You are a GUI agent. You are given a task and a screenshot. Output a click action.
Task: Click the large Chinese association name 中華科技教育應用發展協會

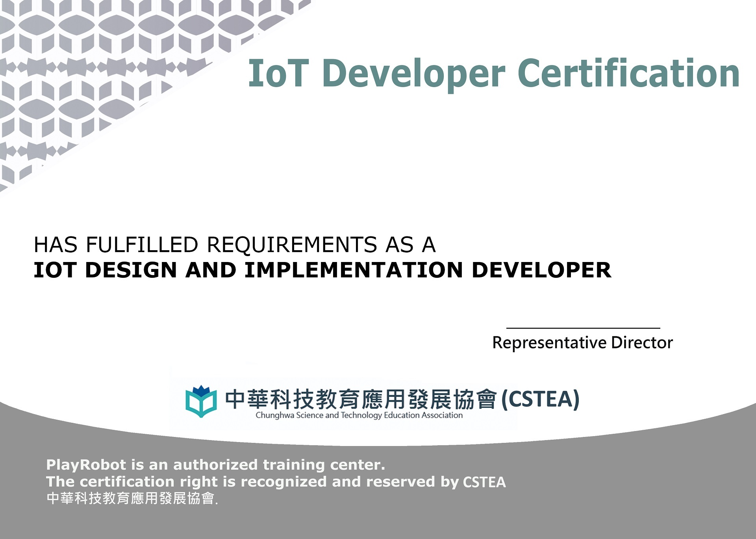point(360,399)
